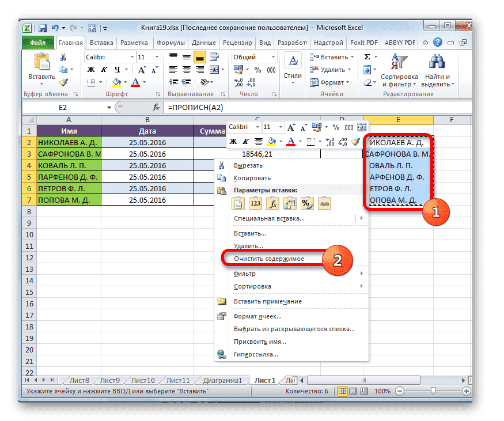Viewport: 504px width, 421px height.
Task: Click the percent style icon on the mini toolbar
Action: (x=335, y=127)
